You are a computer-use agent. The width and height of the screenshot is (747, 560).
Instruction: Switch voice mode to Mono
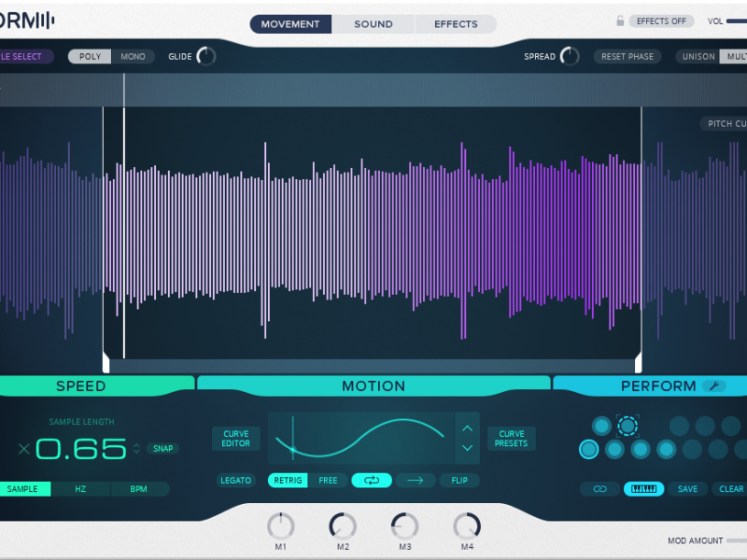133,56
